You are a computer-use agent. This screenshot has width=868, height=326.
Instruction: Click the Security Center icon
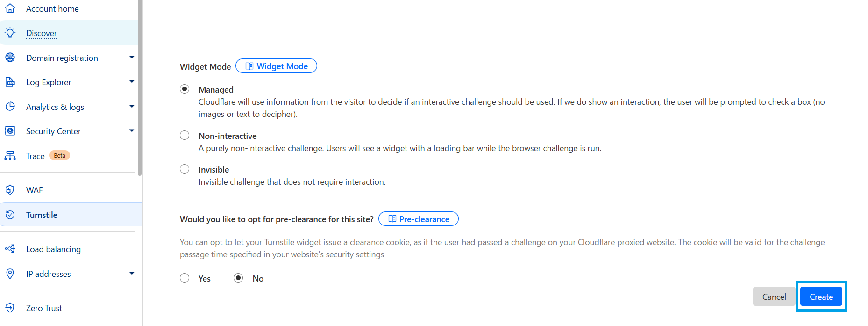[10, 131]
